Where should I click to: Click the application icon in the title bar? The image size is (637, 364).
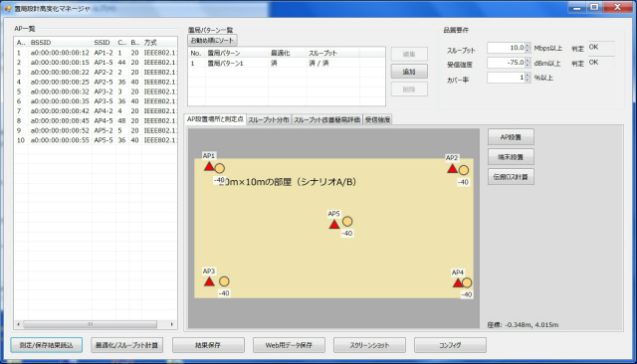click(8, 8)
